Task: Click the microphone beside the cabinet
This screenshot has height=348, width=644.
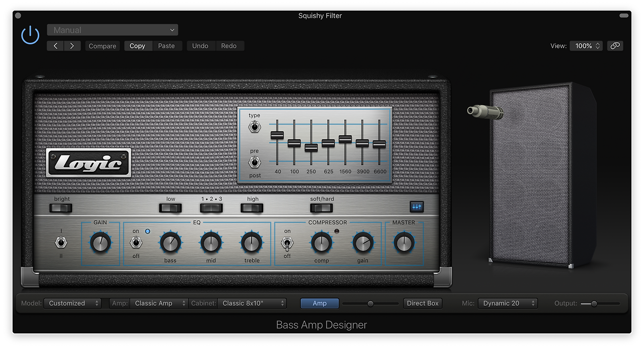Action: click(x=485, y=111)
